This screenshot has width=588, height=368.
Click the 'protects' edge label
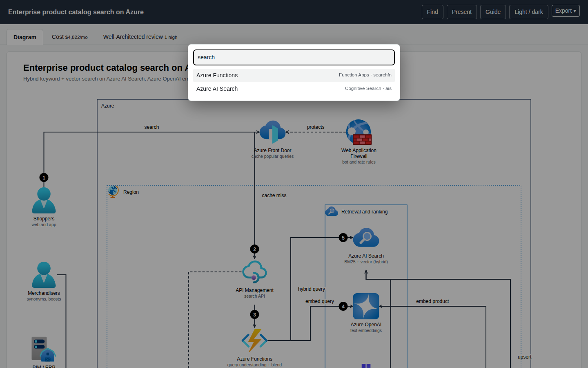[316, 127]
